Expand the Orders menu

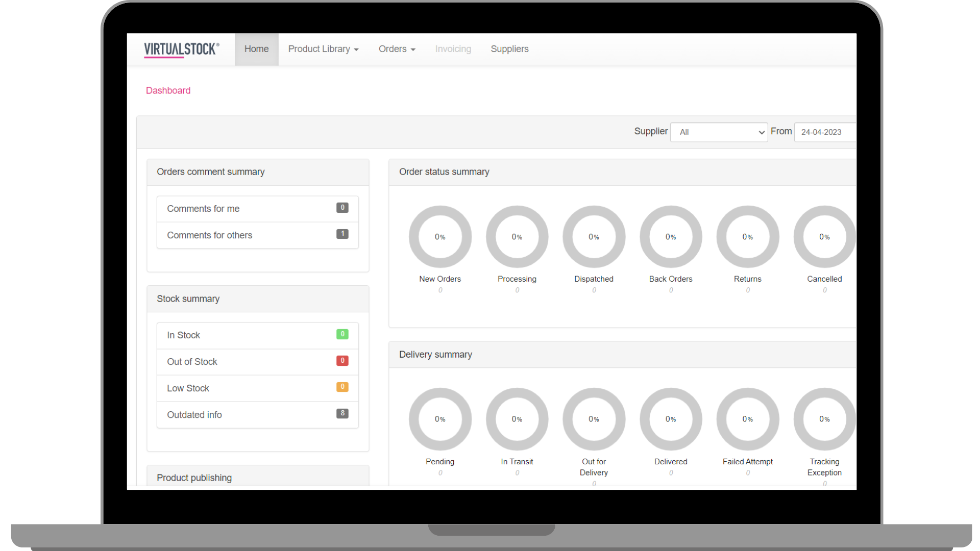click(397, 49)
